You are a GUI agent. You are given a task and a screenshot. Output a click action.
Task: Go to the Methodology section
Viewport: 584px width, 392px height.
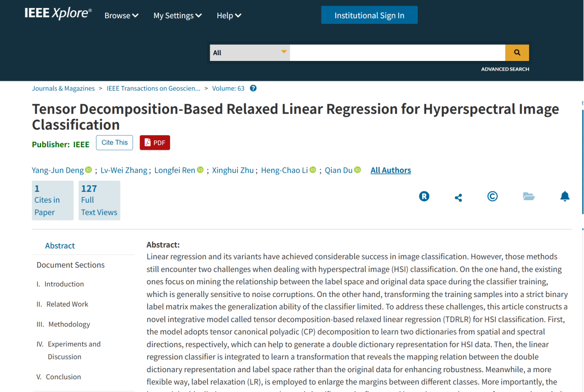click(69, 324)
